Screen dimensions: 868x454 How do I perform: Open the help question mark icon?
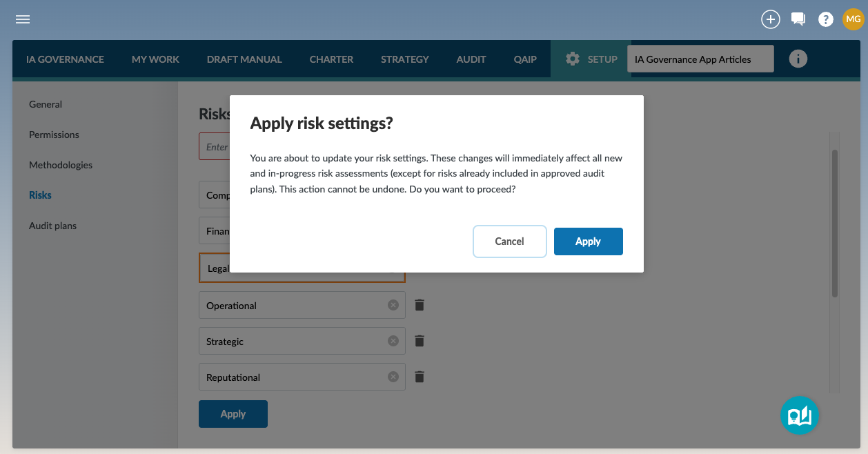pyautogui.click(x=826, y=19)
